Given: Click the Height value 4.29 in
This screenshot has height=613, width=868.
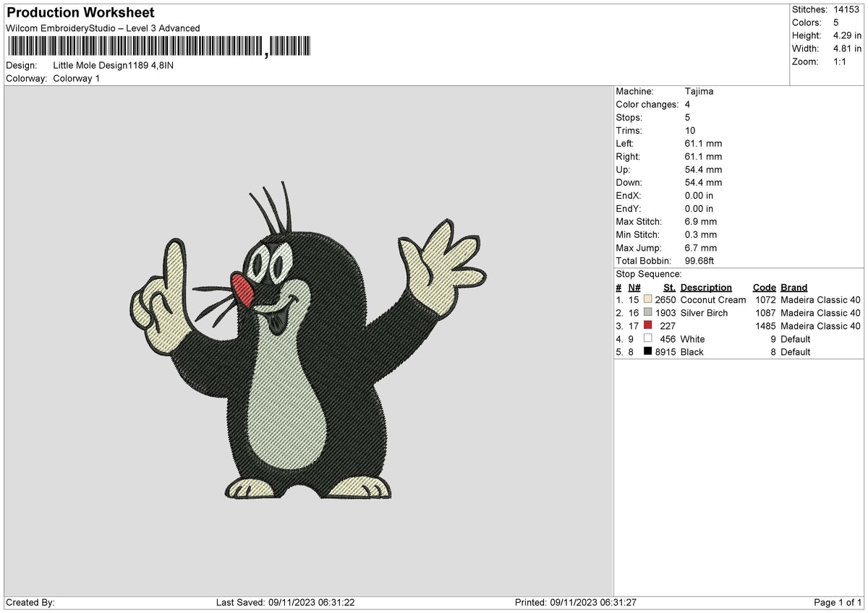Looking at the screenshot, I should [847, 35].
